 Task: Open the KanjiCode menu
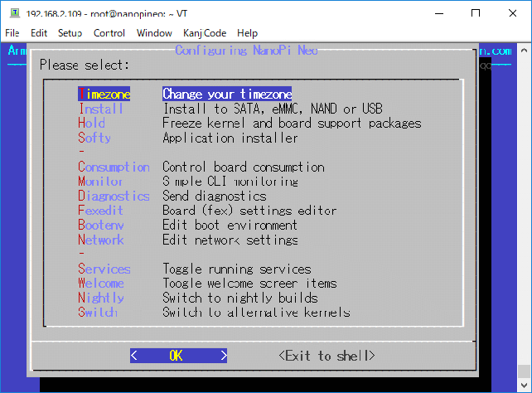(x=205, y=33)
